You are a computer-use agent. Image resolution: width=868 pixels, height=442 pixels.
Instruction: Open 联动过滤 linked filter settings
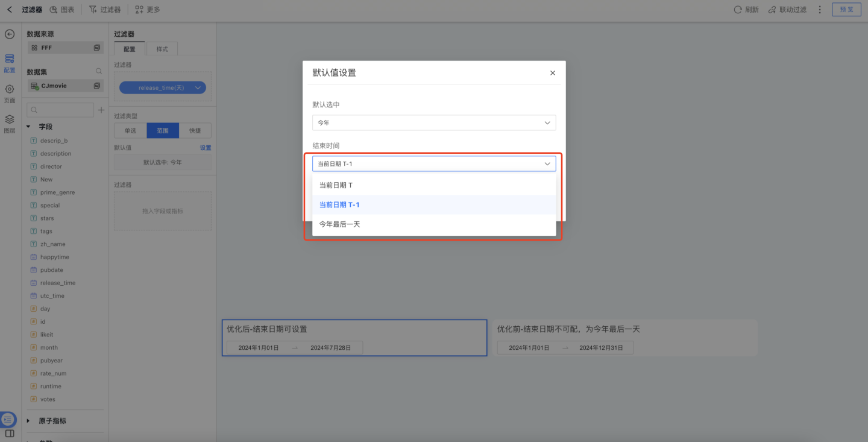(x=787, y=10)
